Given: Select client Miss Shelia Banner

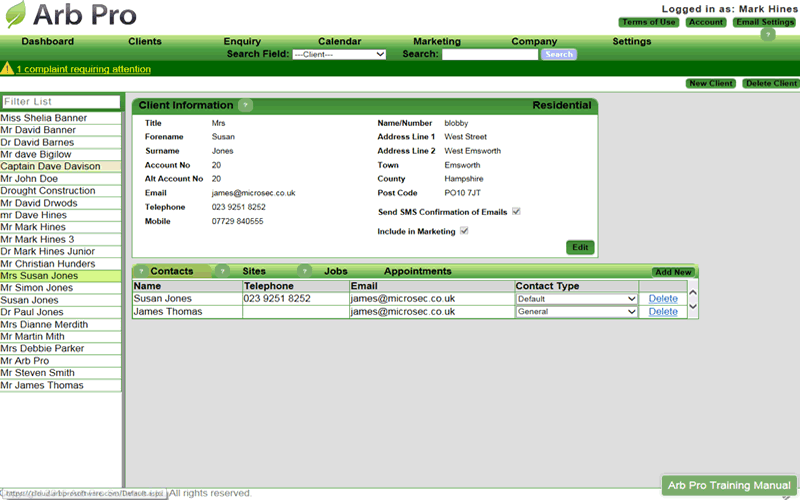Looking at the screenshot, I should [x=60, y=118].
